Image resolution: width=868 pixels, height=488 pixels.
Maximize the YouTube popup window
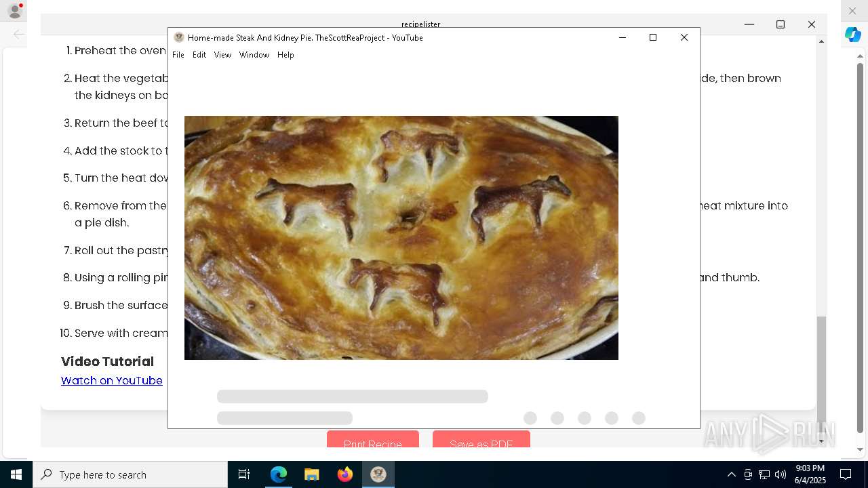click(653, 37)
